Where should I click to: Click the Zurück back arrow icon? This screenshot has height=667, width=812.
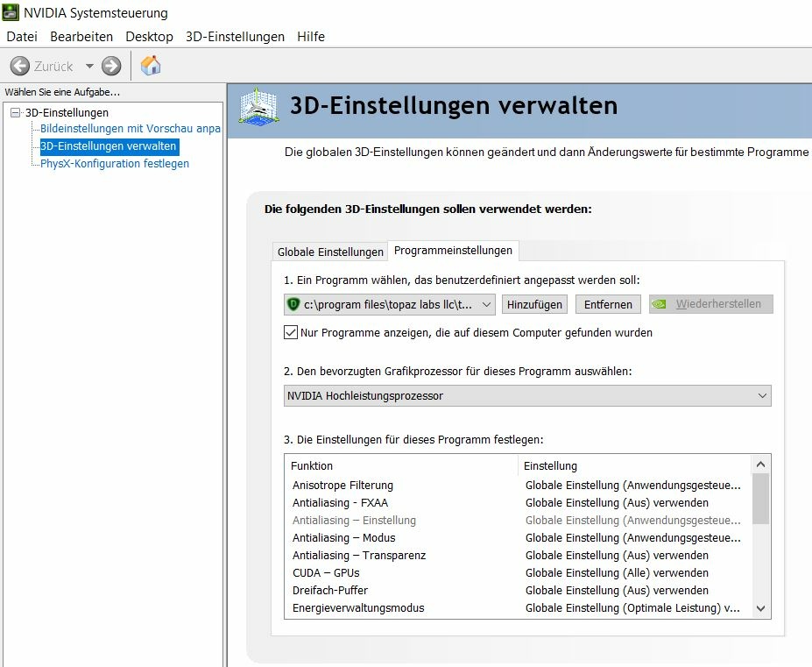click(x=20, y=66)
